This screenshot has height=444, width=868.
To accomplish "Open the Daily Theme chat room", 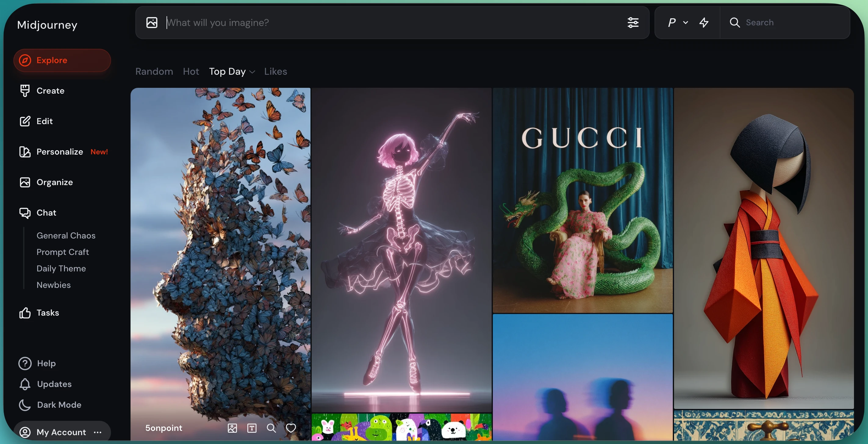I will (x=61, y=268).
